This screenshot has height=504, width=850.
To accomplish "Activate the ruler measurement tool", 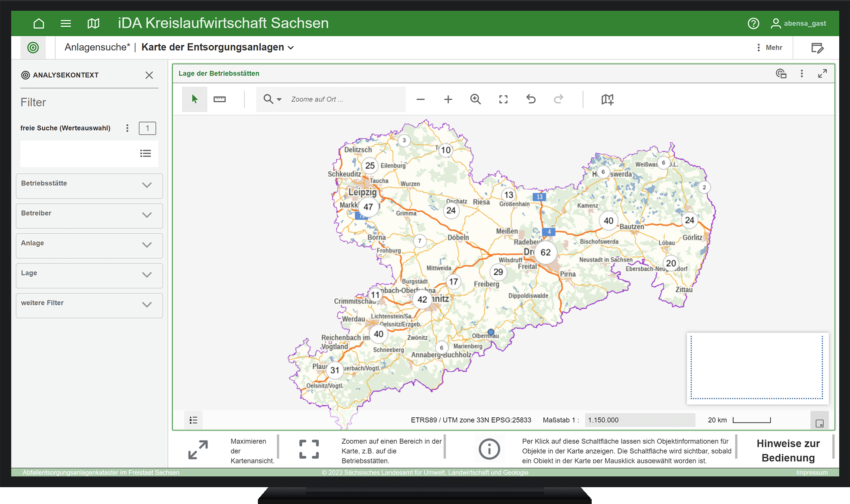I will (x=220, y=99).
